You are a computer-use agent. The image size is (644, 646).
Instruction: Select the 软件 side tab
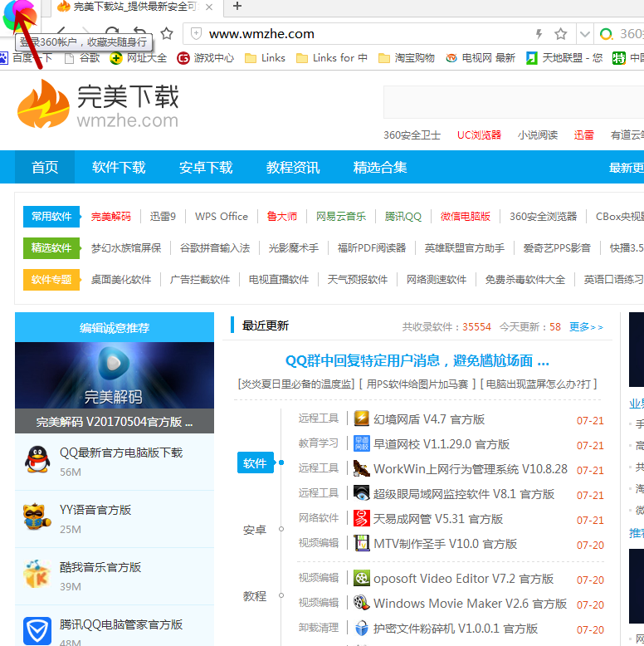256,463
